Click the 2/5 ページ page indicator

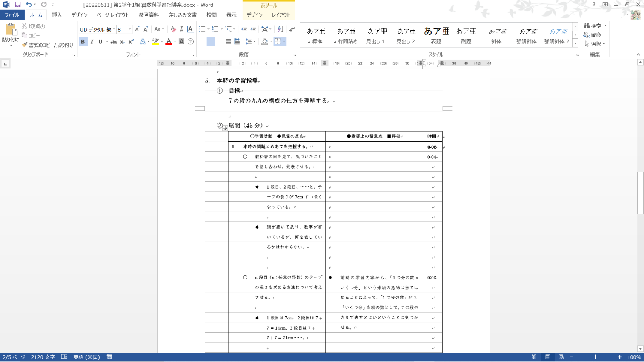click(x=14, y=357)
